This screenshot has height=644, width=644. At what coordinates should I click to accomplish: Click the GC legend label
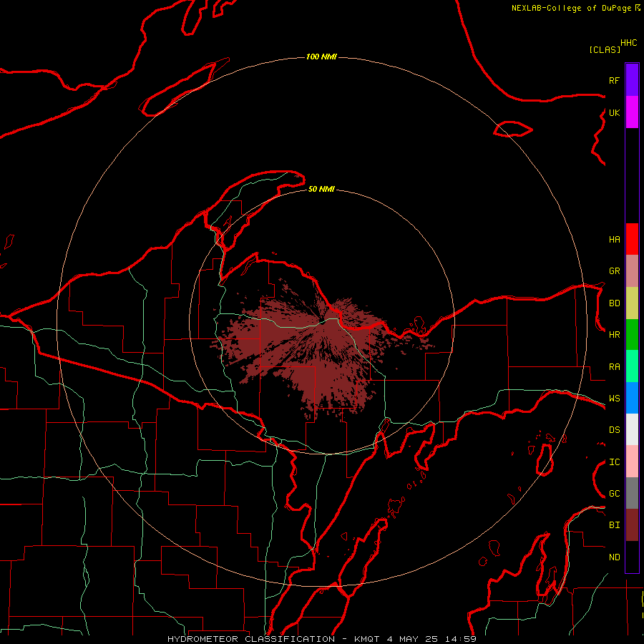click(x=614, y=494)
